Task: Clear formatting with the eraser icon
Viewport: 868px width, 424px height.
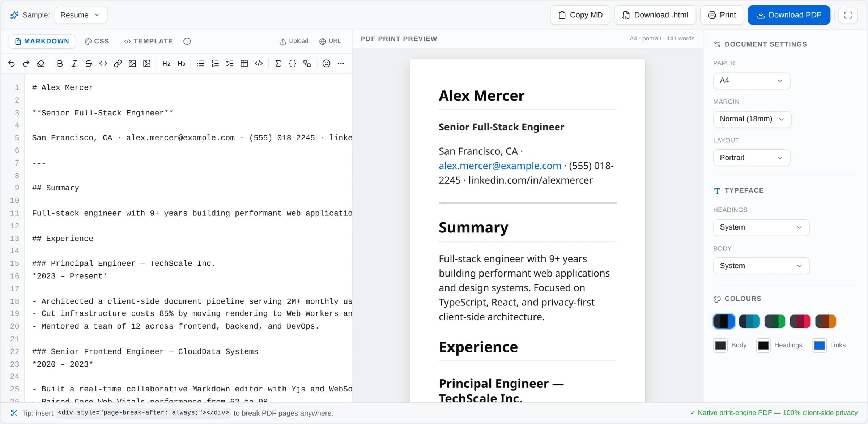Action: (41, 64)
